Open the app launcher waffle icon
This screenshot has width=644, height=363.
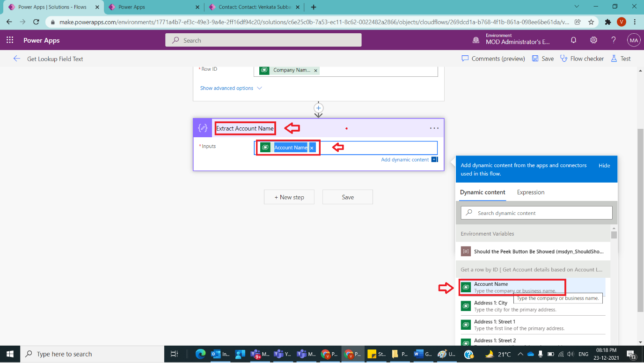(x=9, y=40)
